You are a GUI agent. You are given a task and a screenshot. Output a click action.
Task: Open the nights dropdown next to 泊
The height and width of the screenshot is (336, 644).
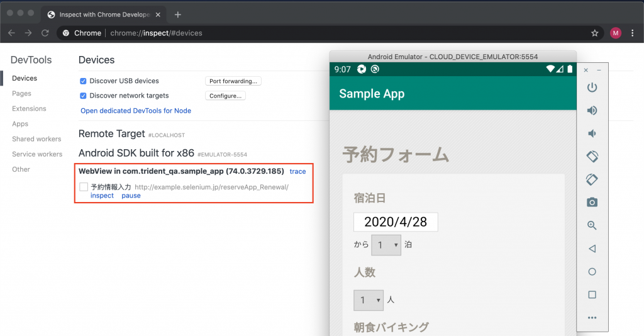(x=386, y=245)
